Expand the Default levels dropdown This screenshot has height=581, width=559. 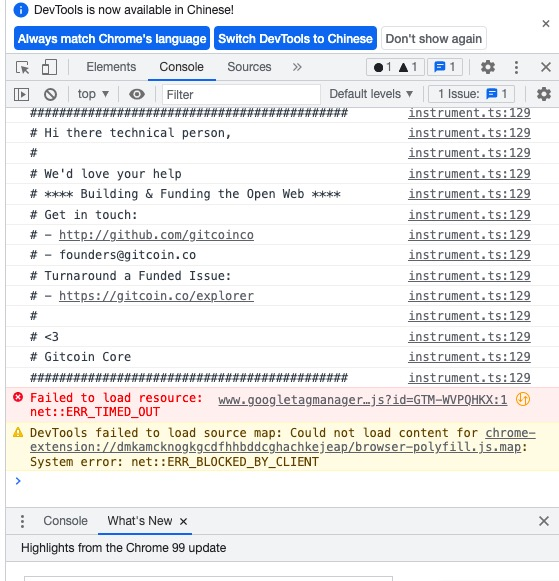(371, 94)
